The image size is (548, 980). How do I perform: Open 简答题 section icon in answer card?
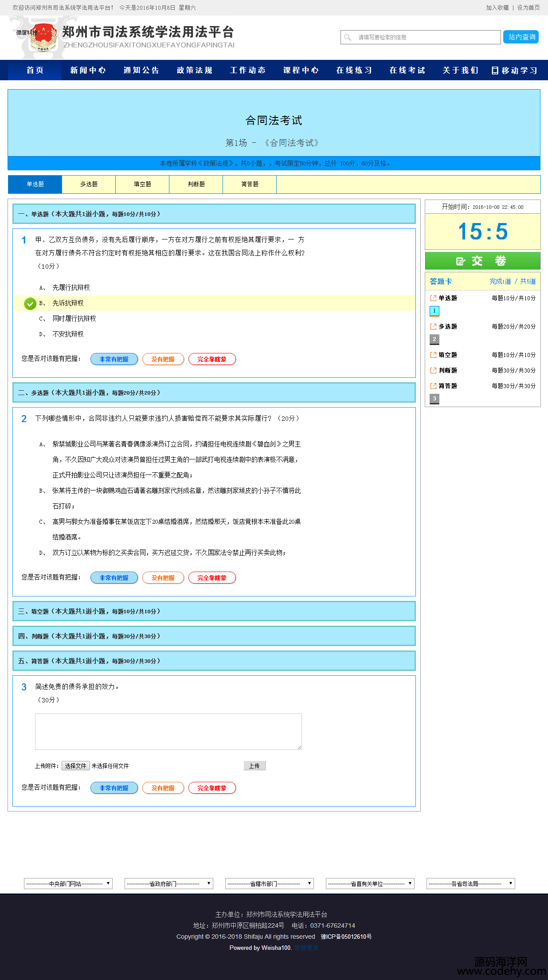click(x=433, y=386)
